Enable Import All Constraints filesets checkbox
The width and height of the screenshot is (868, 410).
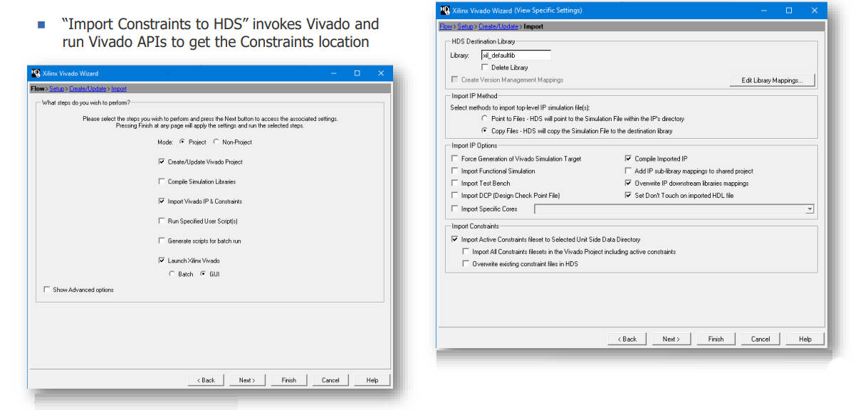466,252
